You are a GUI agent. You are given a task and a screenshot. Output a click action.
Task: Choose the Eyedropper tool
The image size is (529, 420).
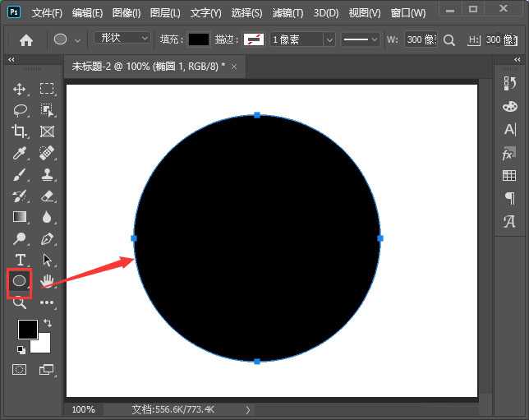point(21,153)
